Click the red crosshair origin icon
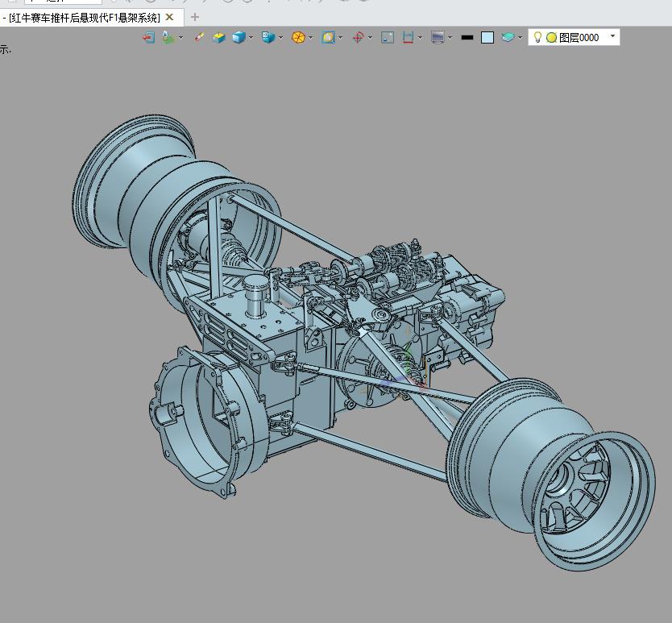 pos(358,38)
